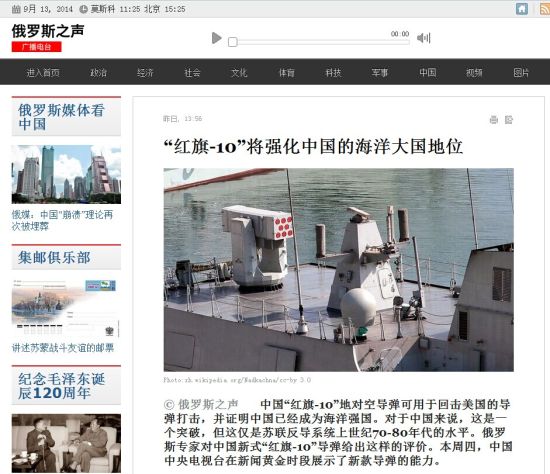Click the 9月 13, 2014 date

[x=48, y=9]
